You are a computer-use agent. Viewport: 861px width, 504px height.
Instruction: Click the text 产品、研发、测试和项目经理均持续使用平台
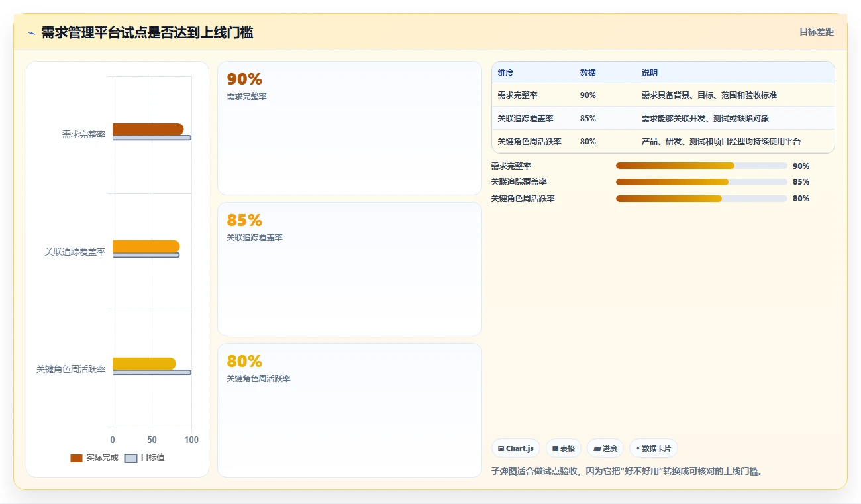pos(721,142)
